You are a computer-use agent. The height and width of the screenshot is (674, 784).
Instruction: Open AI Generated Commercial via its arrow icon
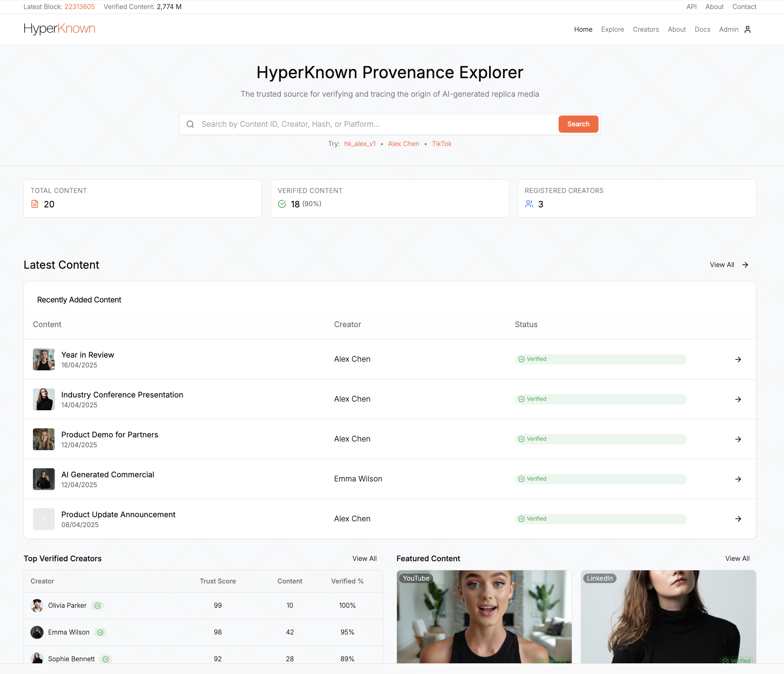[738, 479]
